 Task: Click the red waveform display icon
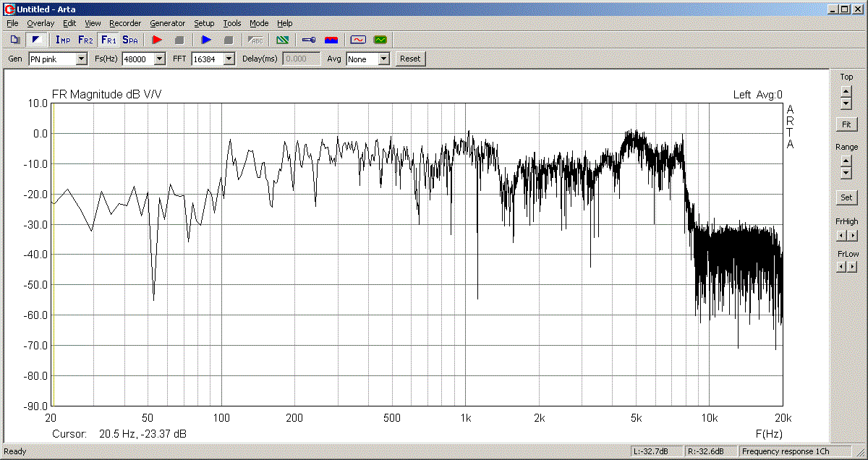click(357, 40)
